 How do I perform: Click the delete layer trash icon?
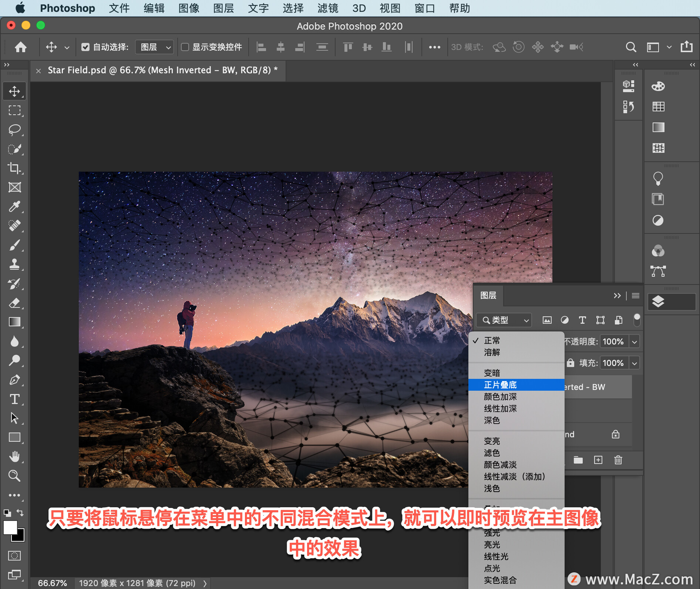coord(618,460)
